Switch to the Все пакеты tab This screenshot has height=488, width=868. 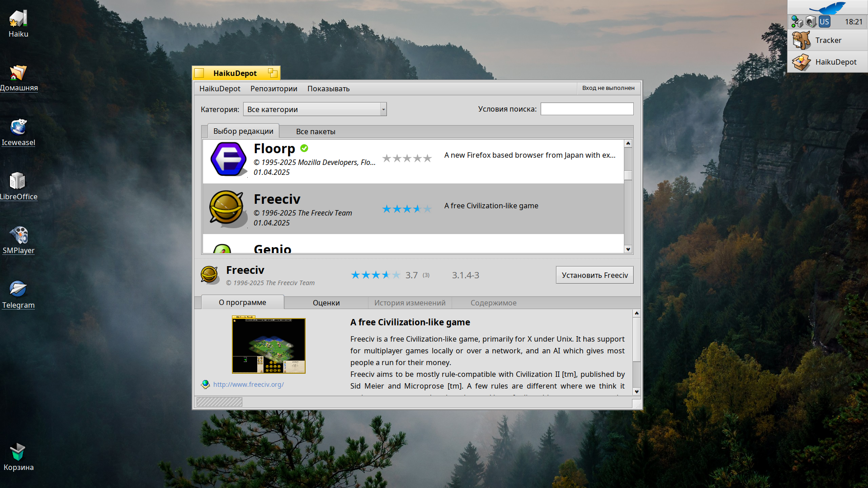[x=316, y=131]
